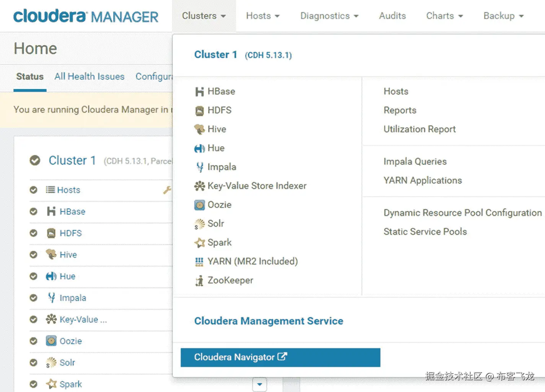545x392 pixels.
Task: Click the small dropdown arrow button at bottom
Action: pos(260,384)
